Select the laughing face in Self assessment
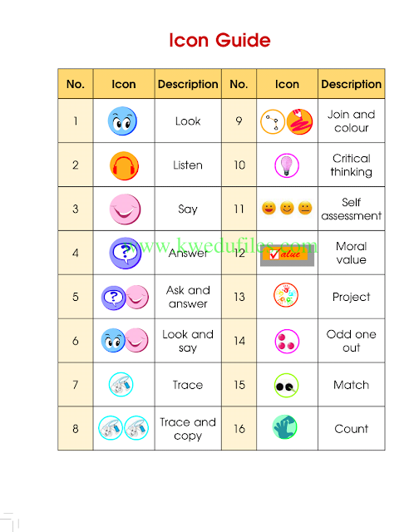This screenshot has width=414, height=532. pos(269,208)
